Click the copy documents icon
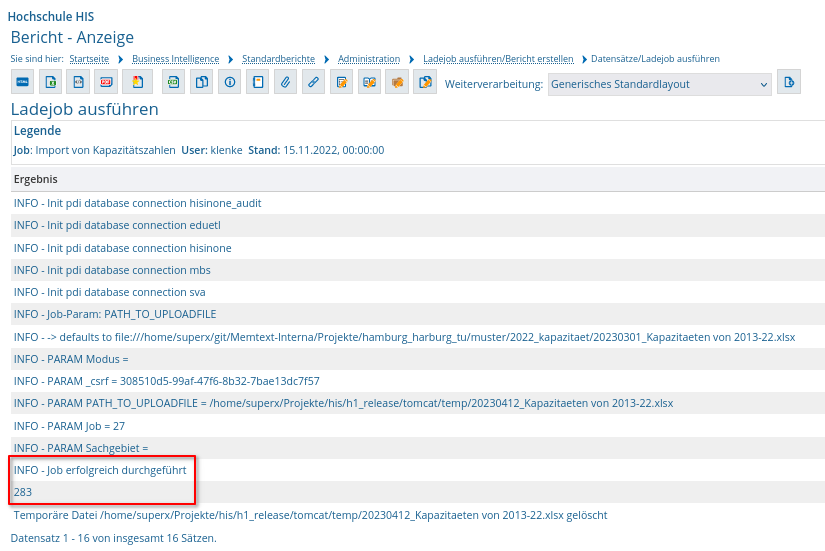 (202, 82)
